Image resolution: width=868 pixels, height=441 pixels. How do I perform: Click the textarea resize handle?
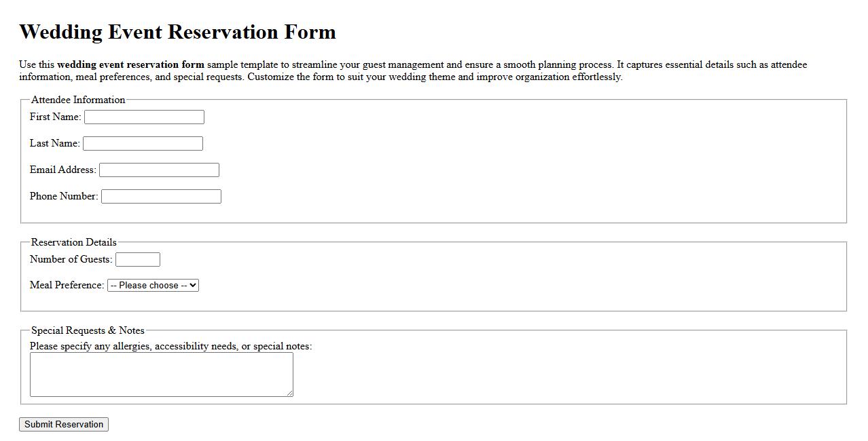click(290, 394)
